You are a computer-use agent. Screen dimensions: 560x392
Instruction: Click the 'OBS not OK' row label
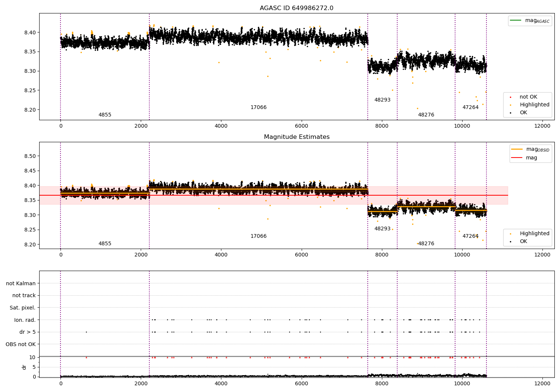[21, 344]
